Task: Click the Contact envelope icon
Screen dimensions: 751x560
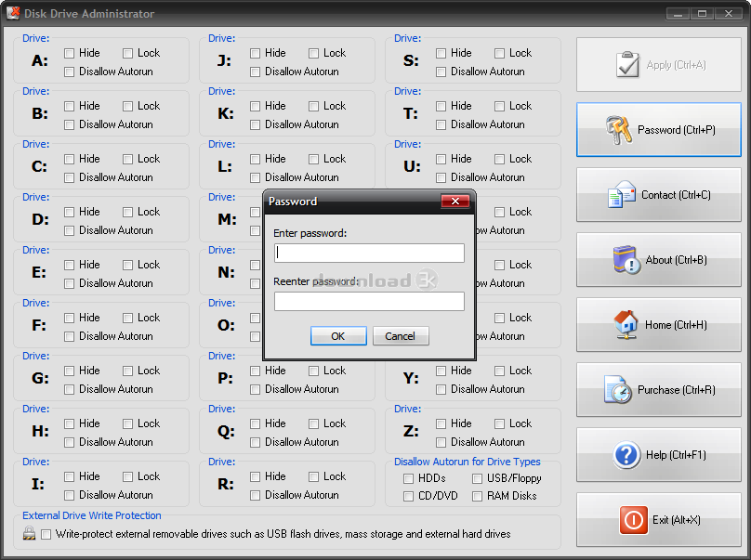Action: [x=621, y=195]
